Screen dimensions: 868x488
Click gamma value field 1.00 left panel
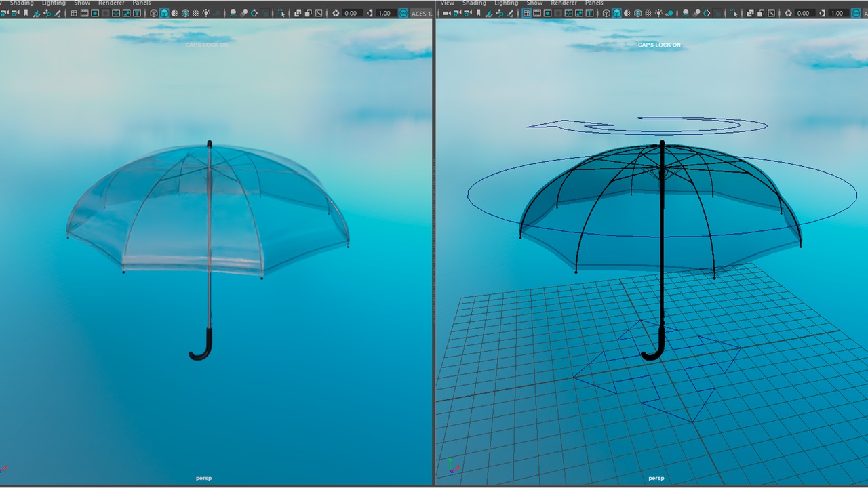384,13
